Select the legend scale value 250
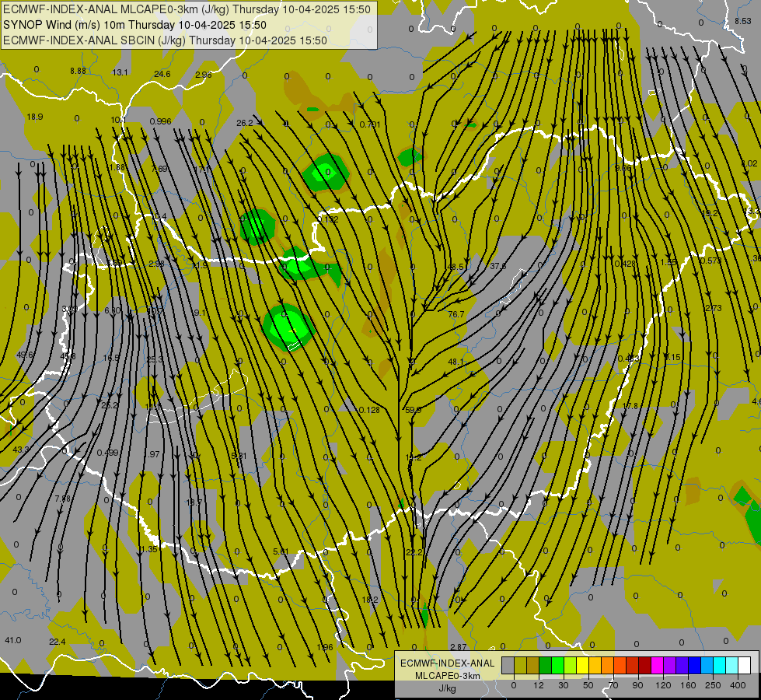Viewport: 761px width, 700px height. coord(713,685)
